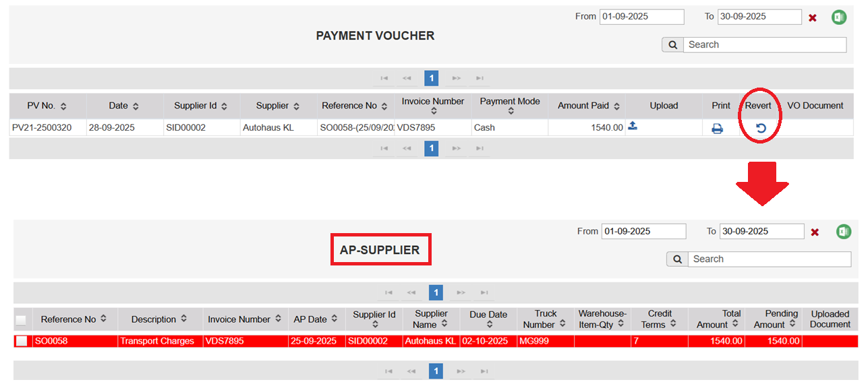Image resolution: width=868 pixels, height=382 pixels.
Task: Export Payment Voucher list to Excel
Action: tap(839, 17)
